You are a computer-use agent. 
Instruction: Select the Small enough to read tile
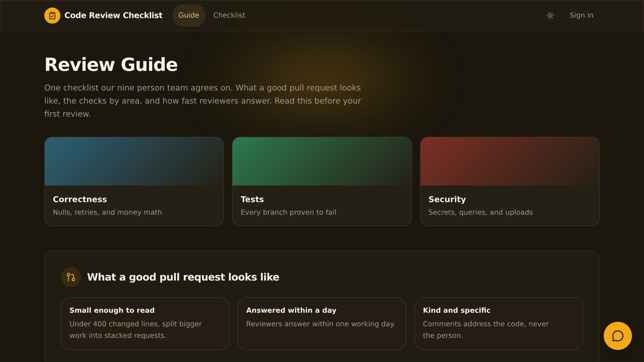click(x=145, y=324)
